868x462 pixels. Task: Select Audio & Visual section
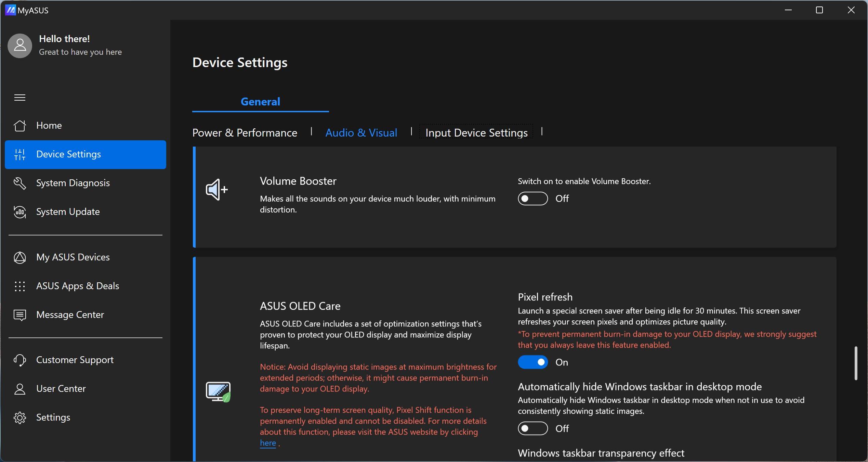point(361,133)
